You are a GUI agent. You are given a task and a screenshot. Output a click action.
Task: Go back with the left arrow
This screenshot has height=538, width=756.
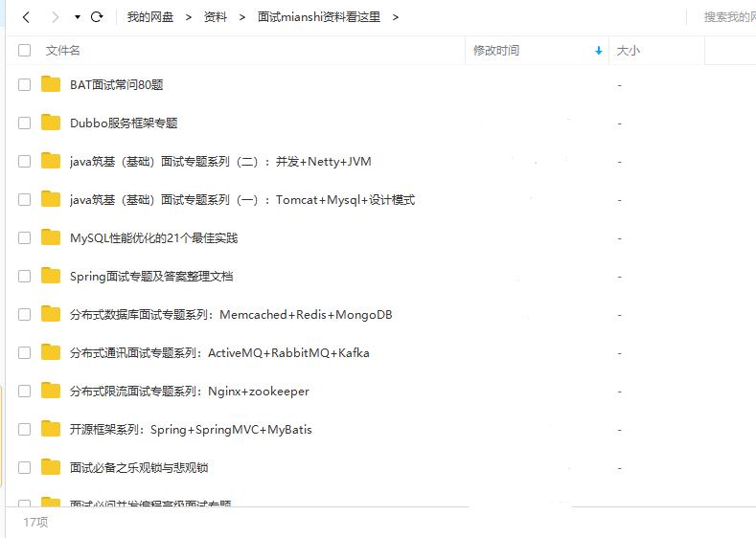point(26,17)
